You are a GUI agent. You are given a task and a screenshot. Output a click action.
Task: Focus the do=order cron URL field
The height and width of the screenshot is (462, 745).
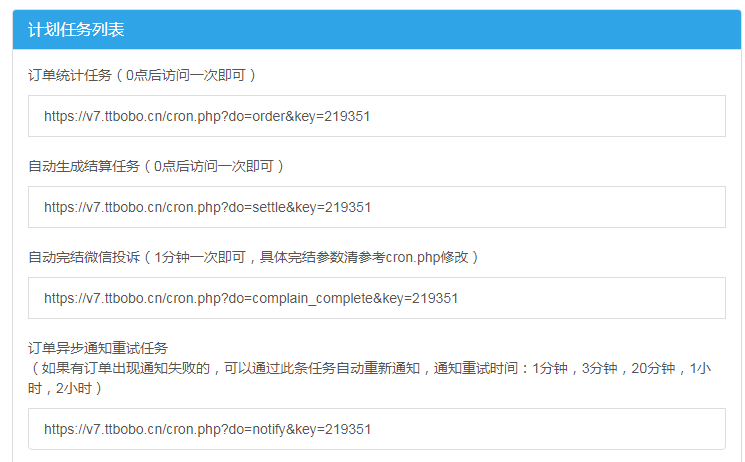click(376, 116)
